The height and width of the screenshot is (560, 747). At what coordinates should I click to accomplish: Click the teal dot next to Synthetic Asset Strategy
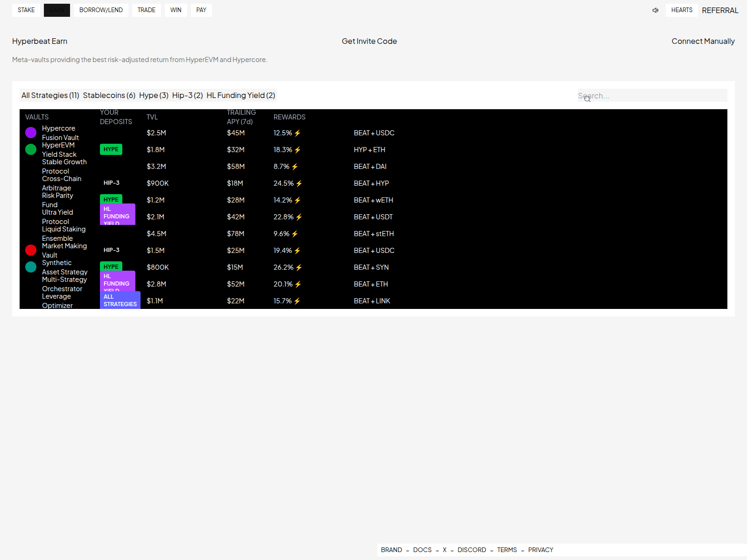click(x=31, y=267)
